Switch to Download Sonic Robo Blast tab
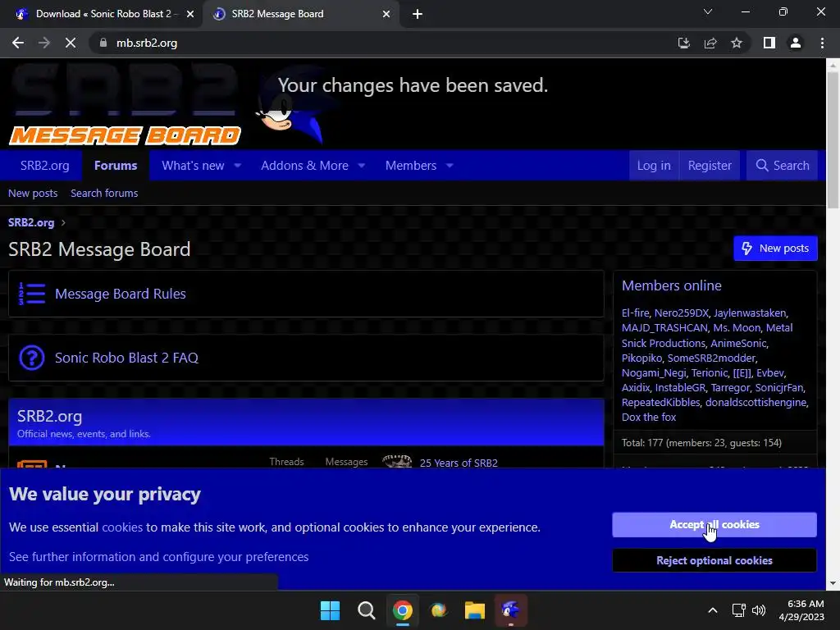The image size is (840, 630). [x=102, y=14]
